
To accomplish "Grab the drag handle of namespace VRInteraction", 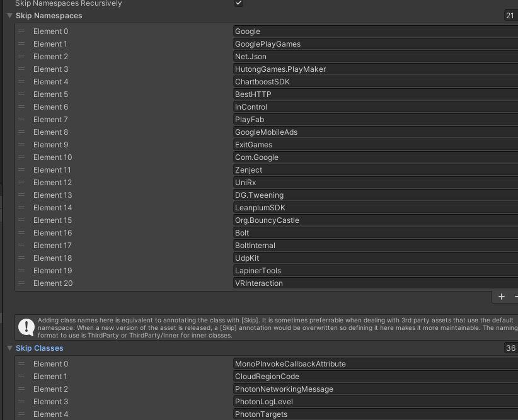I will (21, 283).
